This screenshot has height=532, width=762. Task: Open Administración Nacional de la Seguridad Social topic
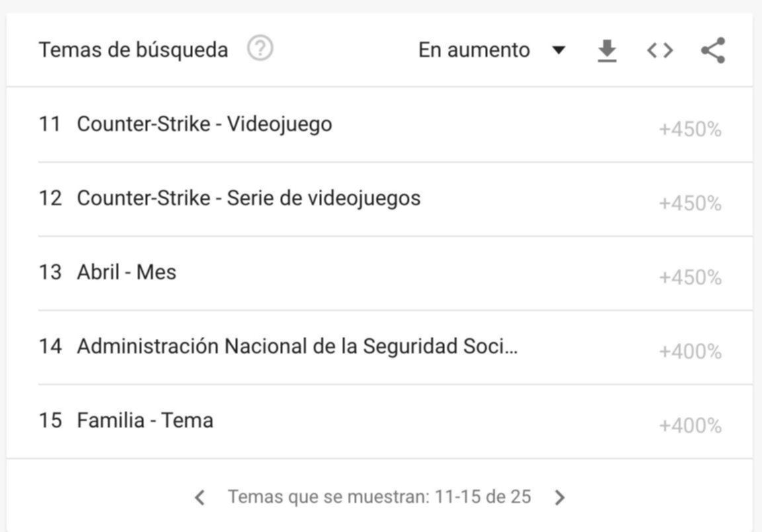pyautogui.click(x=297, y=346)
